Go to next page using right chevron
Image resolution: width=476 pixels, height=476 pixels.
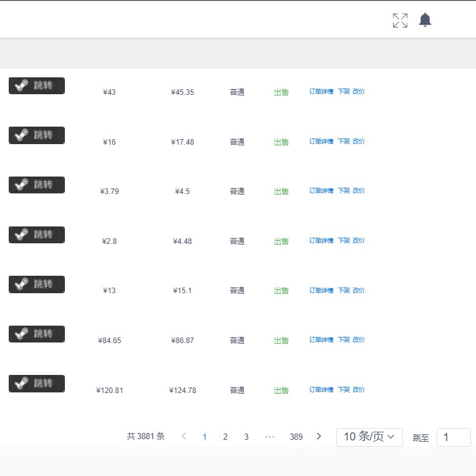point(319,437)
